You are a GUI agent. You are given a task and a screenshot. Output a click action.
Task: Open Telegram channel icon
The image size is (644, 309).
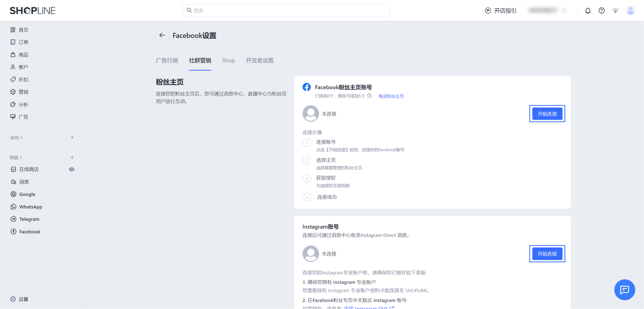point(13,219)
